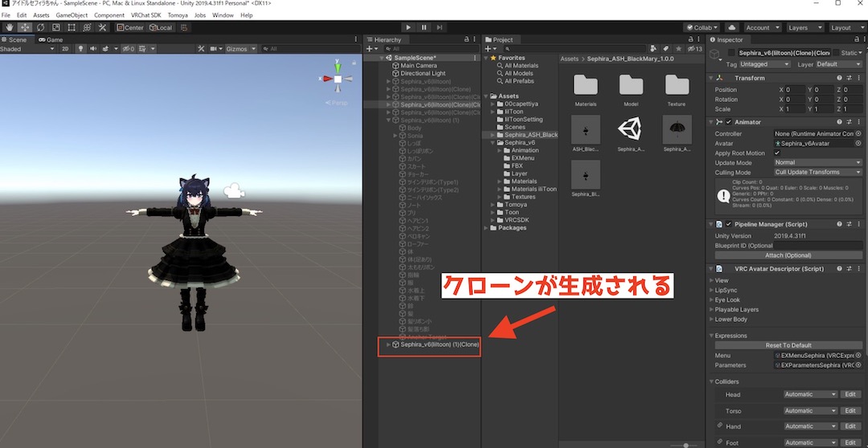Open the Tag Untagged dropdown
The image size is (868, 448).
pos(764,64)
